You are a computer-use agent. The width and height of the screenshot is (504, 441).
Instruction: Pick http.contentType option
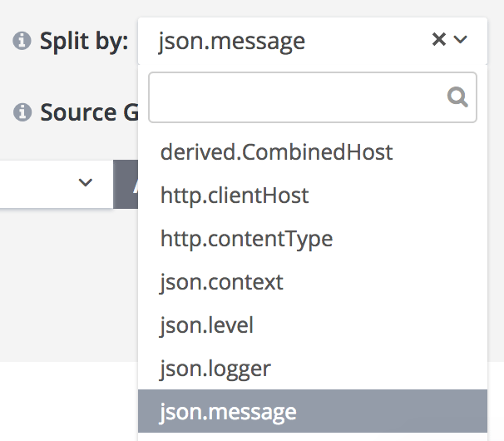(246, 239)
